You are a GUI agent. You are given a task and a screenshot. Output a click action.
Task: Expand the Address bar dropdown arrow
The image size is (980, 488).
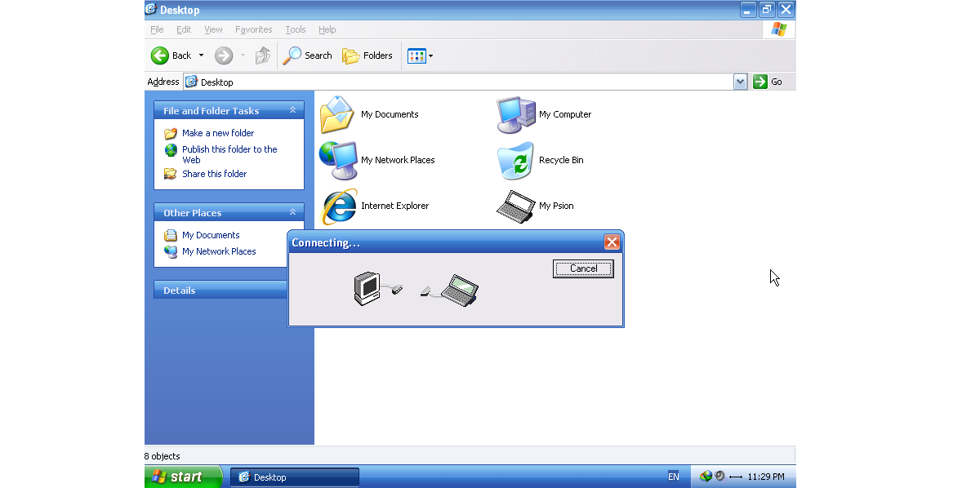741,82
